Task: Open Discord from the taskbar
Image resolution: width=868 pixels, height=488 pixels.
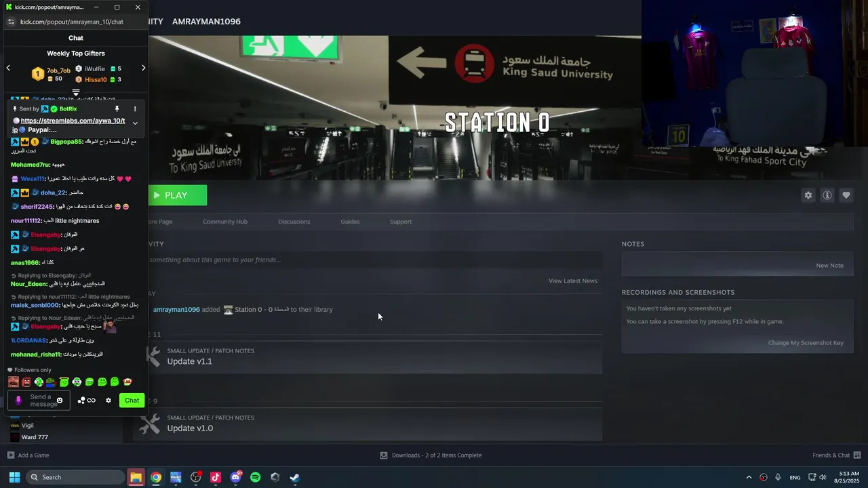Action: [x=235, y=477]
